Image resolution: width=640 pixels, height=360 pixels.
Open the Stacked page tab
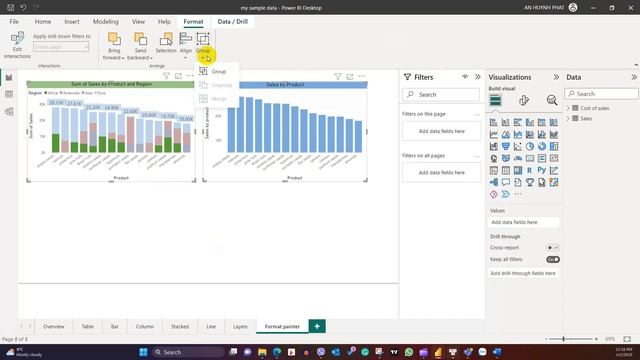tap(180, 327)
